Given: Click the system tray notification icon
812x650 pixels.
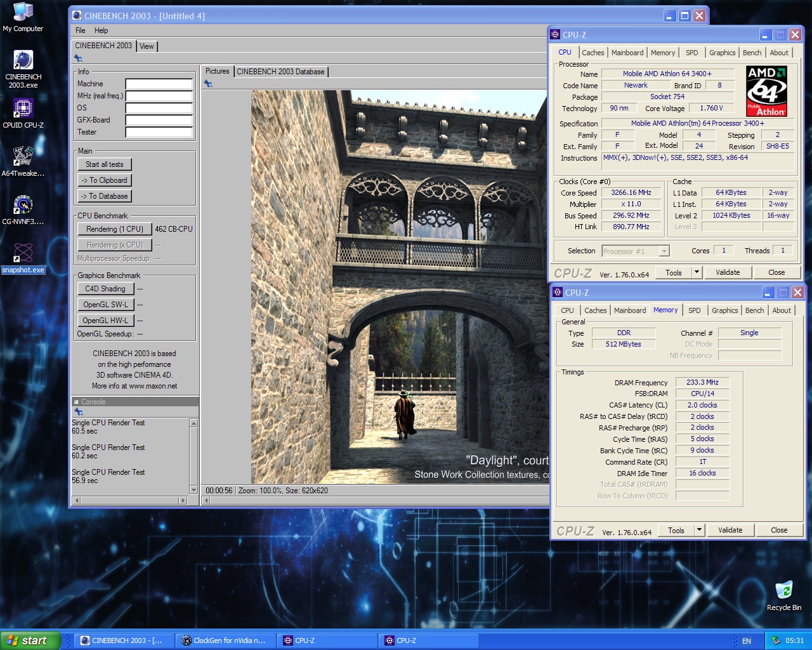Looking at the screenshot, I should (775, 640).
